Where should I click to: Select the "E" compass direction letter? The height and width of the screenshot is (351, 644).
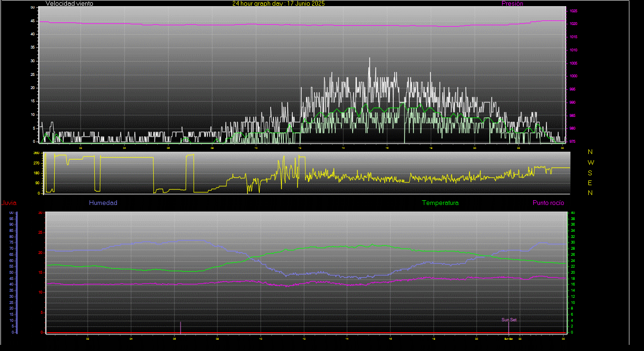pyautogui.click(x=590, y=183)
